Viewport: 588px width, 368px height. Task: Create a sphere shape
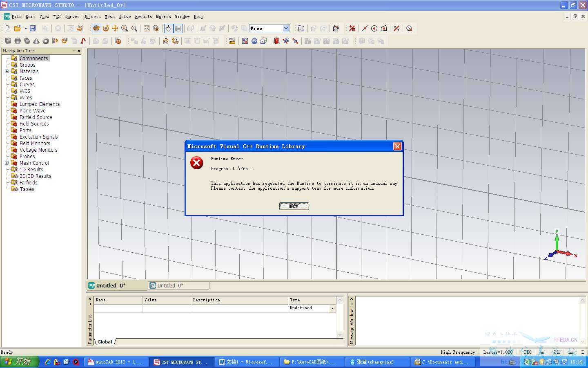click(18, 41)
